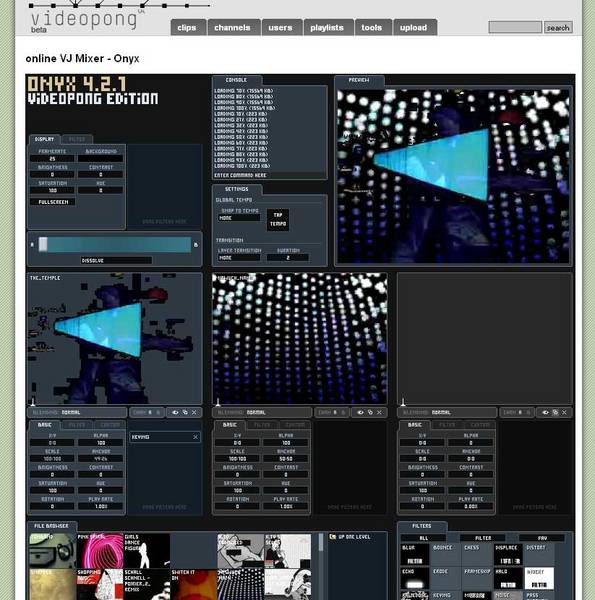595x600 pixels.
Task: Toggle visibility eye of the dotted-lights layer
Action: pos(360,412)
